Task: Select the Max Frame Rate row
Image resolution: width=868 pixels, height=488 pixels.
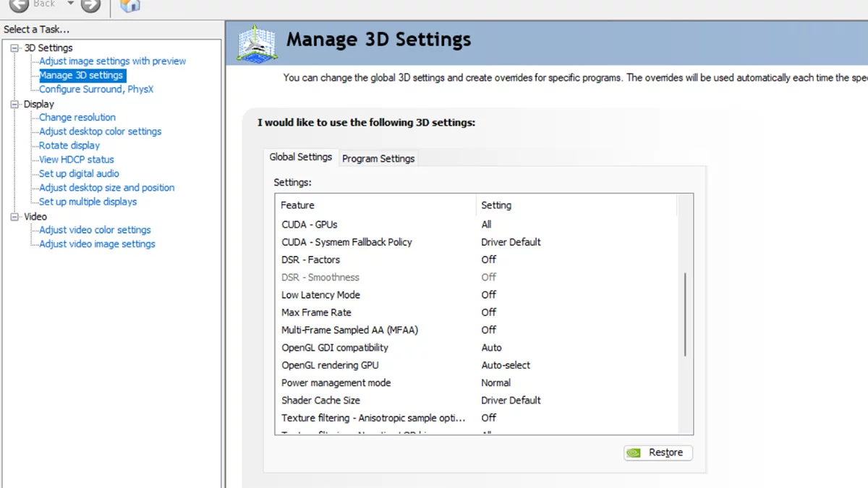Action: pyautogui.click(x=477, y=312)
